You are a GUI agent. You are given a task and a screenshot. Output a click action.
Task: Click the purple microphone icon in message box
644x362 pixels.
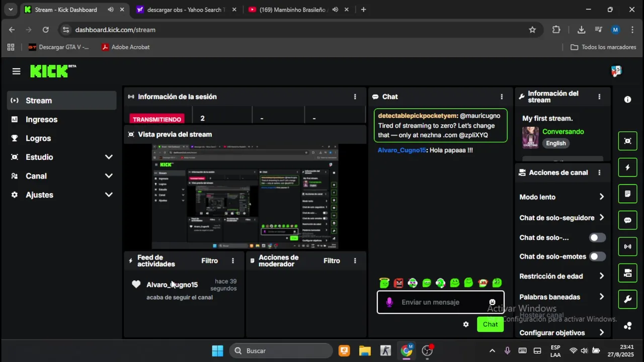[389, 302]
